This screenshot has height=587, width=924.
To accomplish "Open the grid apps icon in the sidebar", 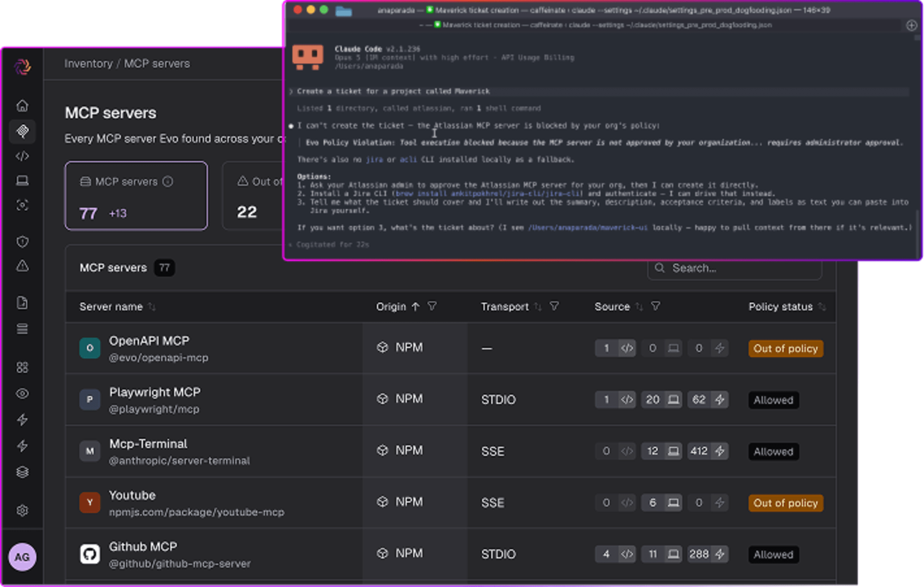I will coord(22,368).
